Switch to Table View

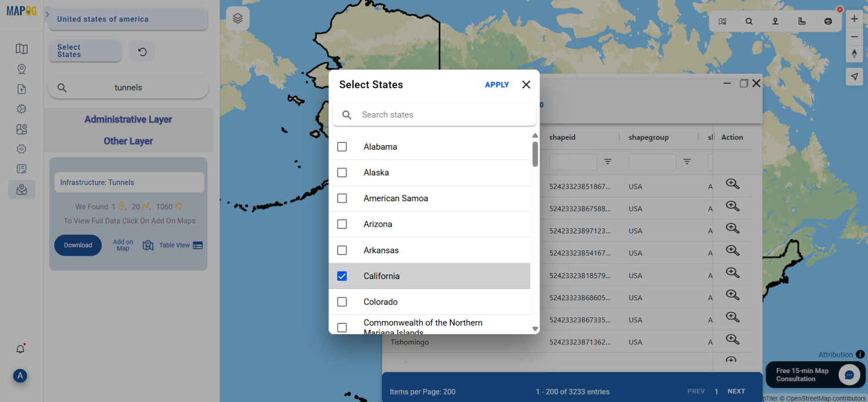tap(175, 245)
